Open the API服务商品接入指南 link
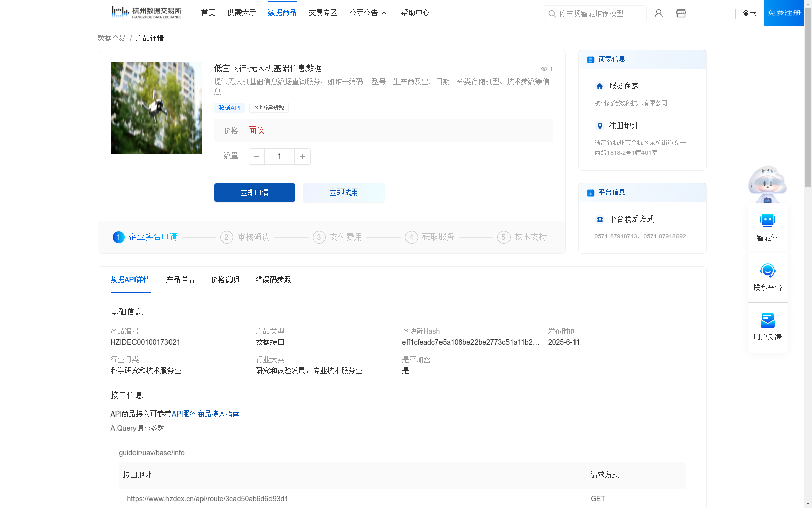The image size is (812, 508). pyautogui.click(x=206, y=414)
